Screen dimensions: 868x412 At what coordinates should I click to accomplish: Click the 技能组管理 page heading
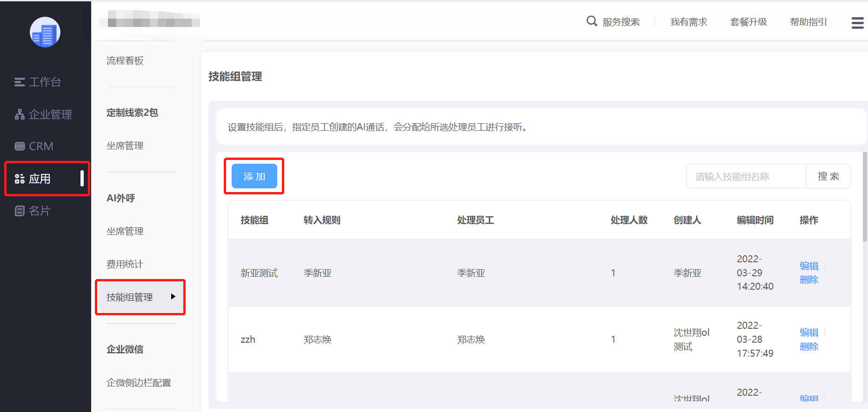tap(235, 76)
